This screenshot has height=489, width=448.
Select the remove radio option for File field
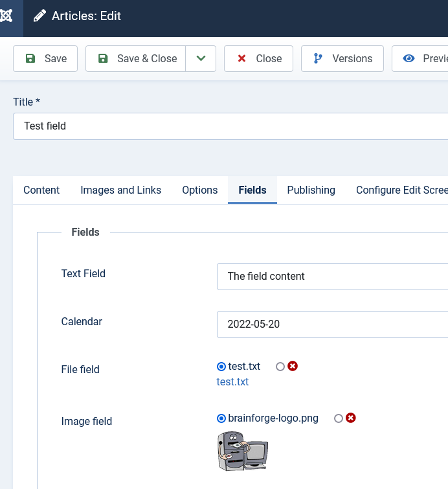click(x=280, y=367)
